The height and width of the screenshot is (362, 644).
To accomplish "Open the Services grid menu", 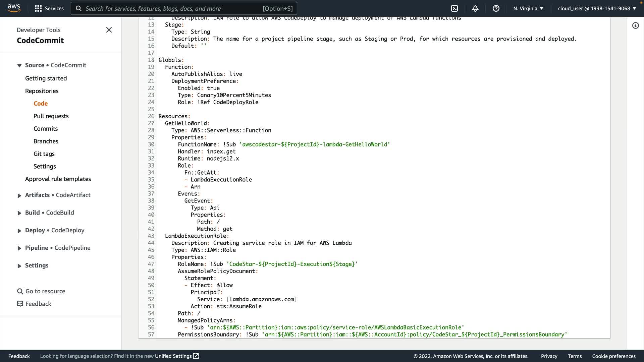I will click(x=38, y=8).
